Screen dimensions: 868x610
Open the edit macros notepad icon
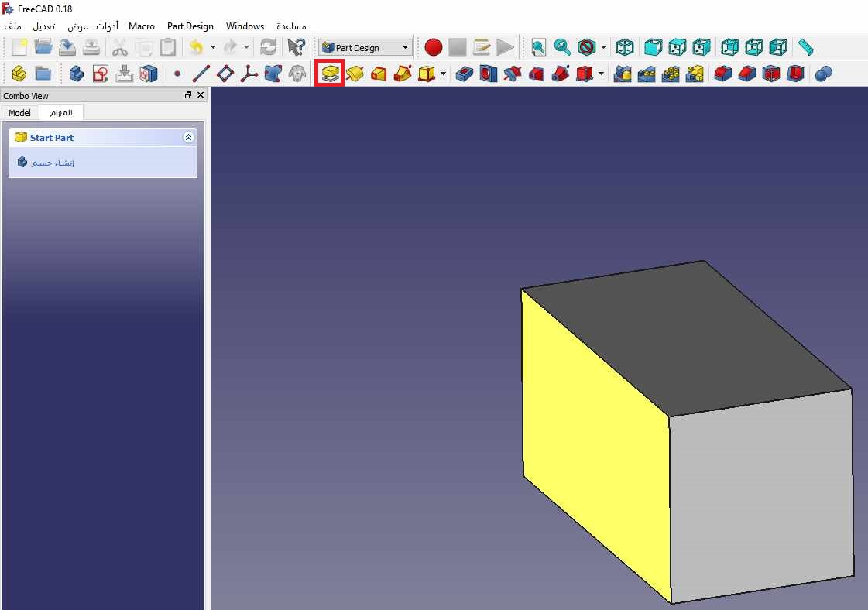pyautogui.click(x=482, y=47)
